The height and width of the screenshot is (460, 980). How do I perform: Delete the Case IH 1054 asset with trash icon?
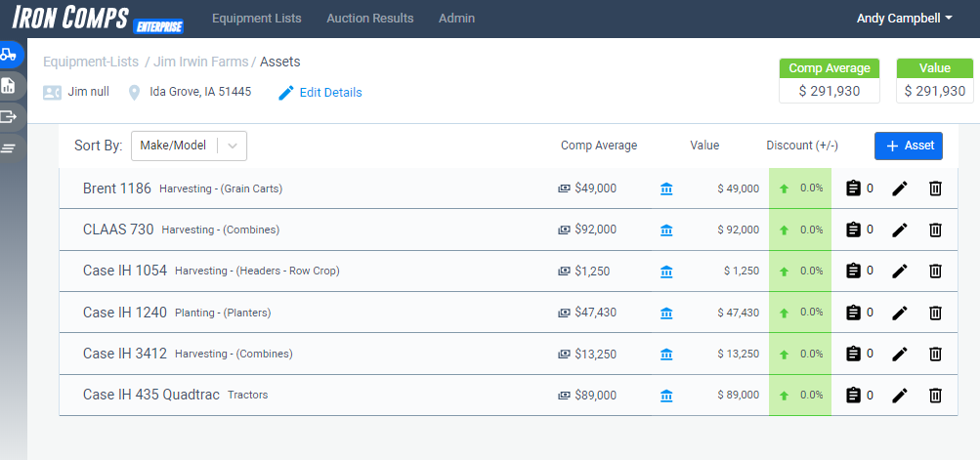click(935, 271)
